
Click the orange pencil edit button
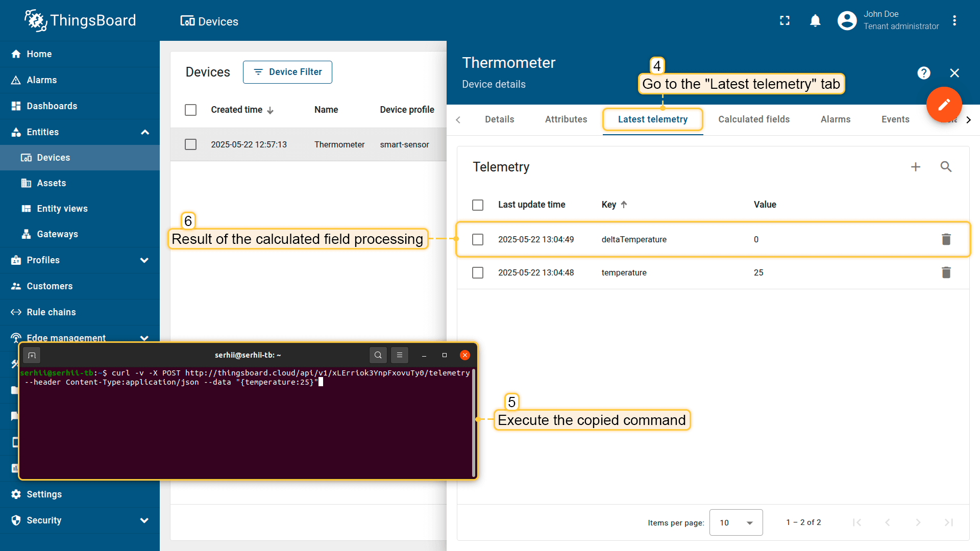pos(944,105)
